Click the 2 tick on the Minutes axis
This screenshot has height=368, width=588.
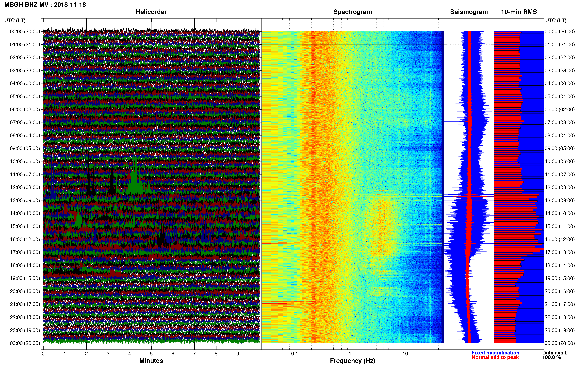pos(86,354)
